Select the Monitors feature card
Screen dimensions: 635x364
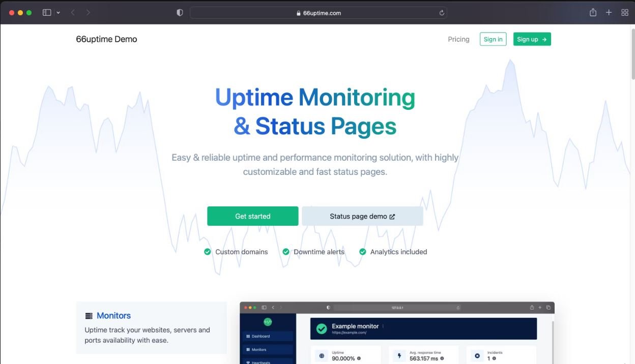pyautogui.click(x=151, y=327)
